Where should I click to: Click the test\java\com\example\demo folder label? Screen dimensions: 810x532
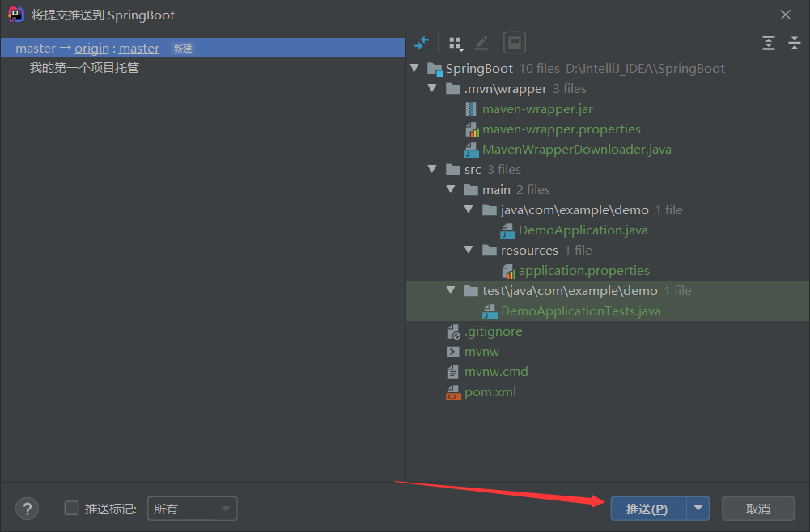click(570, 290)
